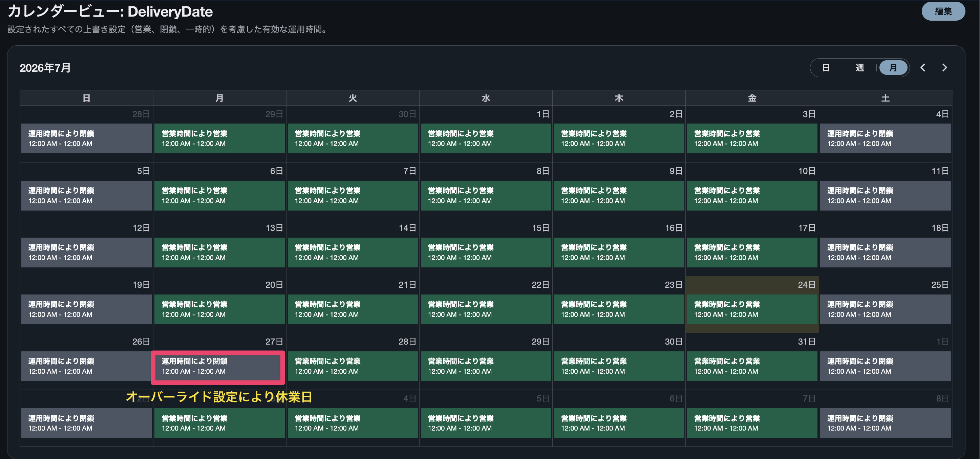Switch to the 日 (day) view
This screenshot has height=459, width=980.
[x=826, y=68]
